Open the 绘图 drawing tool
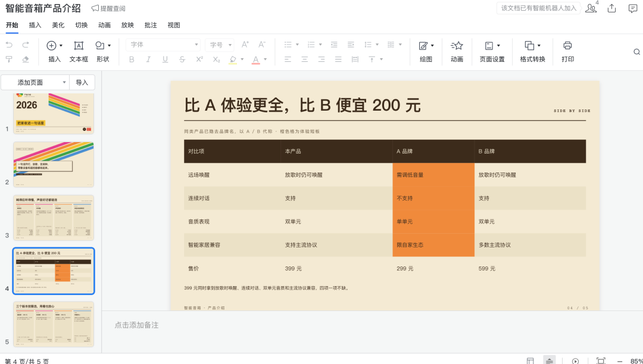This screenshot has height=364, width=643. point(426,52)
